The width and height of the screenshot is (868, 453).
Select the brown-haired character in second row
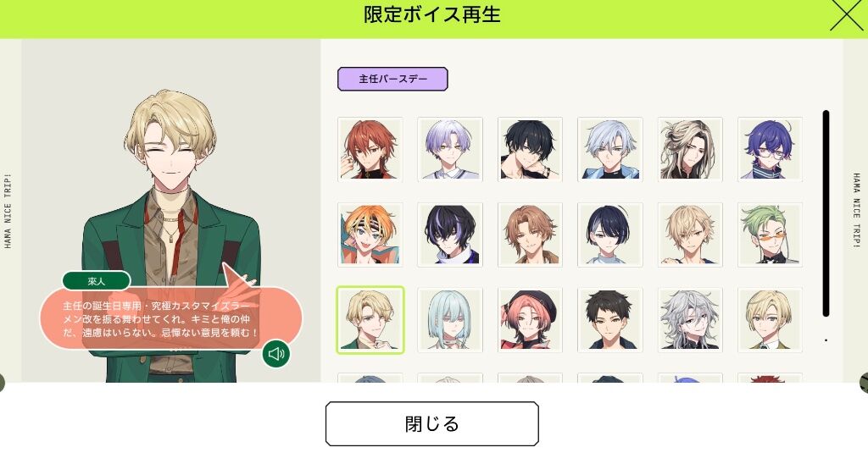point(531,235)
